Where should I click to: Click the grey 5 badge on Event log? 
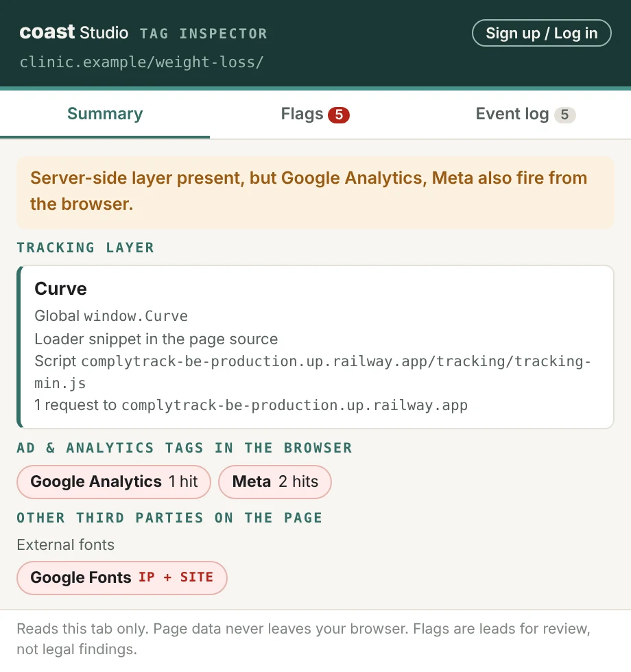[x=564, y=115]
